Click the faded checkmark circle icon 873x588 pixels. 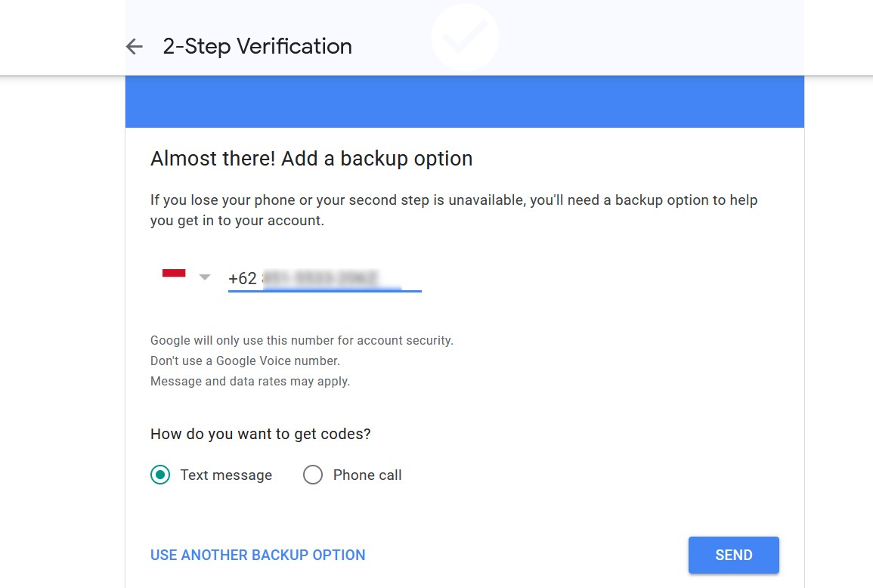[465, 38]
